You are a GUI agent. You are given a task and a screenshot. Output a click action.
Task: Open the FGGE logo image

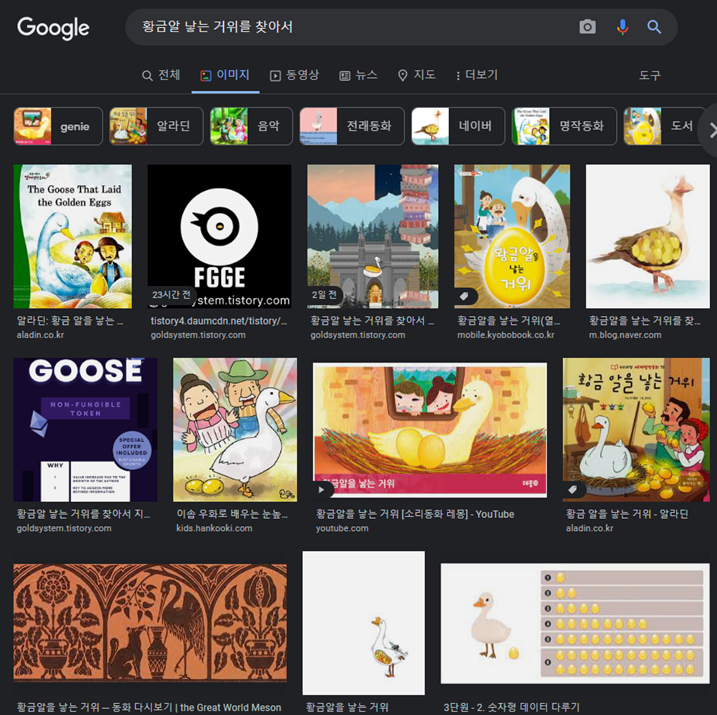[x=219, y=236]
